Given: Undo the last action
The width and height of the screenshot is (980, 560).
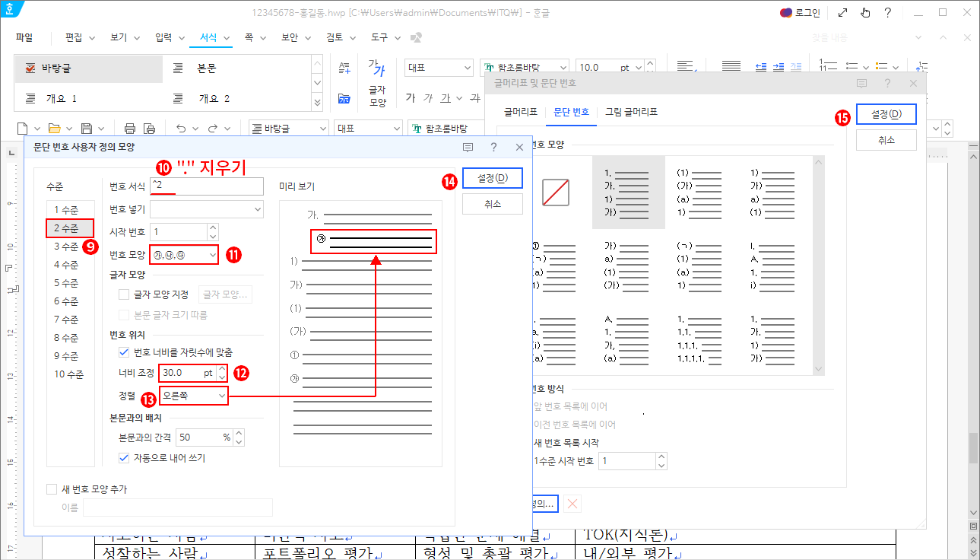Looking at the screenshot, I should [x=181, y=127].
